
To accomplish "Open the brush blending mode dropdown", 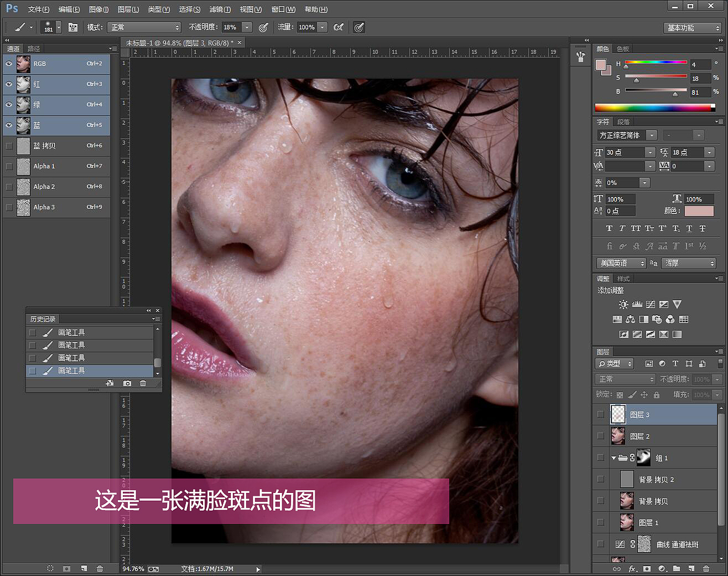I will click(x=144, y=27).
